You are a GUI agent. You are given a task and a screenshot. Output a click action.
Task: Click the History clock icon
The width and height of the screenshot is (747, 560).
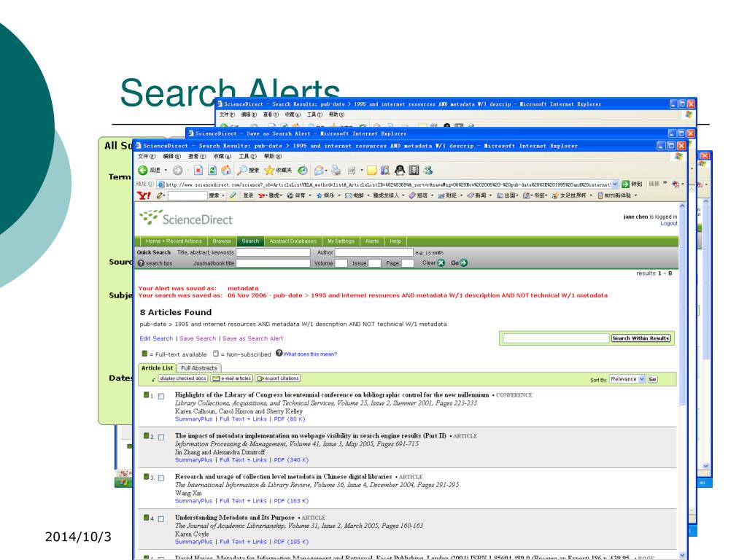click(x=303, y=170)
